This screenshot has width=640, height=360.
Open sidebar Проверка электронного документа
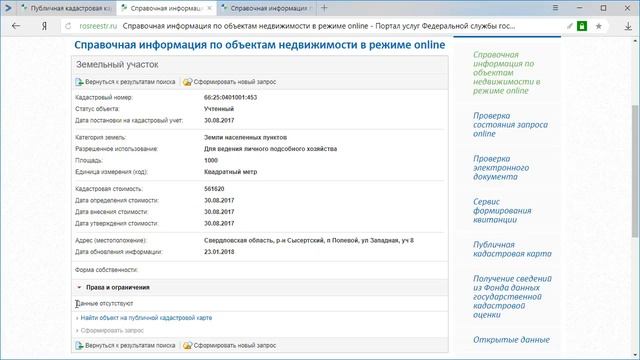[x=501, y=168]
